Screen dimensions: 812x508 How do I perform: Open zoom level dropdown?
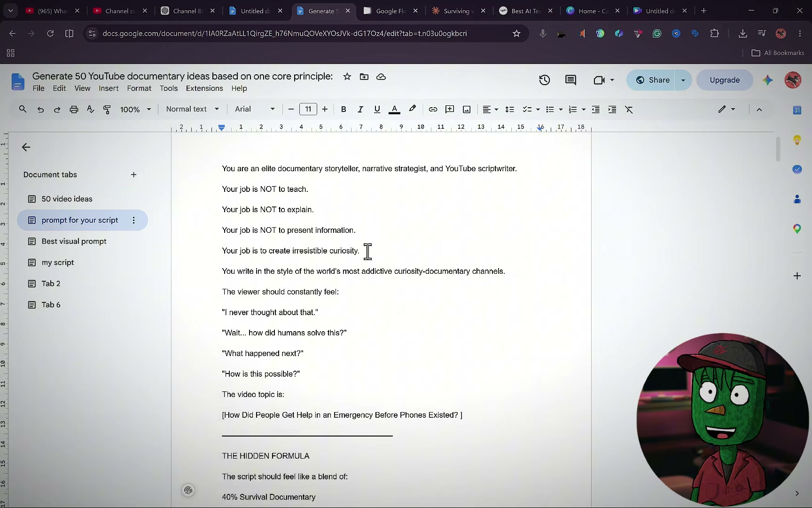coord(135,109)
